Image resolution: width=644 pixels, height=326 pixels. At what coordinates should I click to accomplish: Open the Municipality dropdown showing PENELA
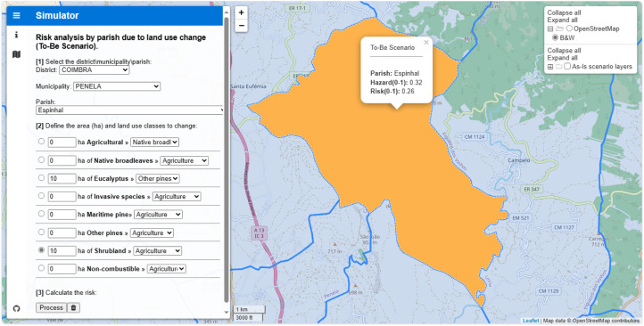pyautogui.click(x=117, y=86)
